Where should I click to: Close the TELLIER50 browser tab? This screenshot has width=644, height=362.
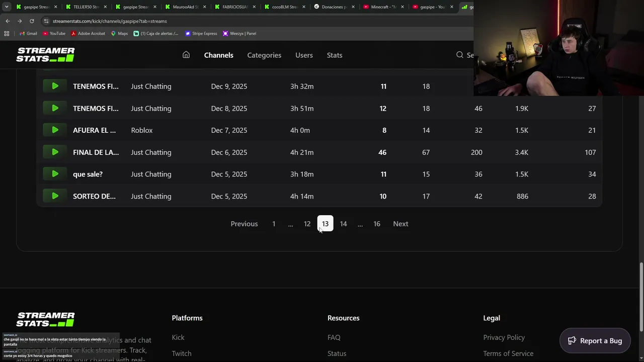105,7
